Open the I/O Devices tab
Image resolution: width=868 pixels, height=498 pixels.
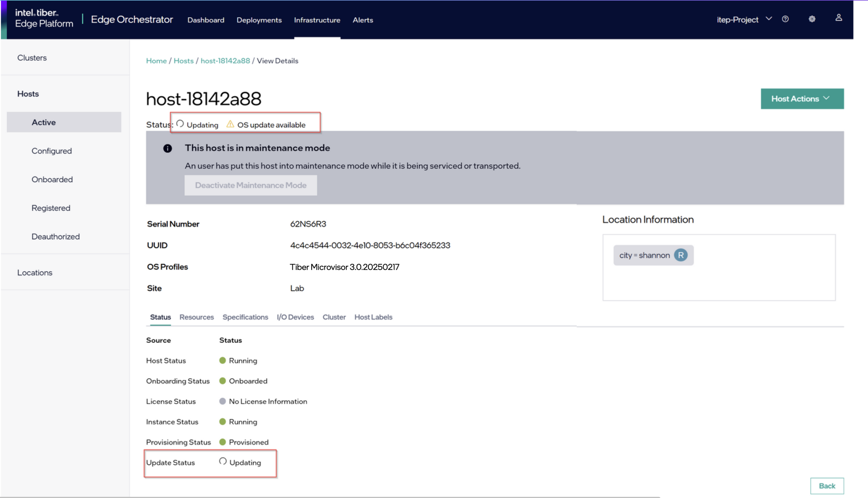click(x=295, y=317)
